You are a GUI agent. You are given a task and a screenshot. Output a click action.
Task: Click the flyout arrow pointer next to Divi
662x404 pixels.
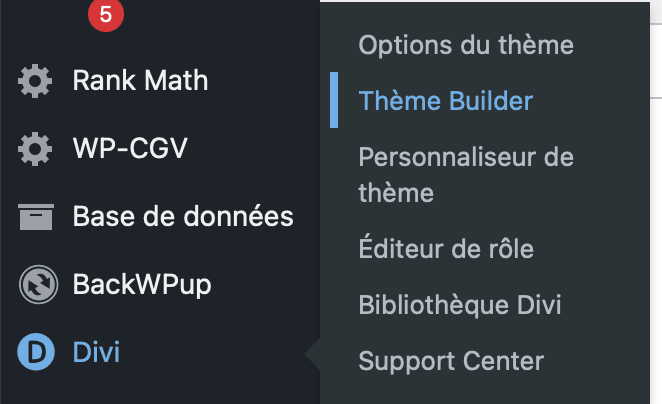pos(312,354)
